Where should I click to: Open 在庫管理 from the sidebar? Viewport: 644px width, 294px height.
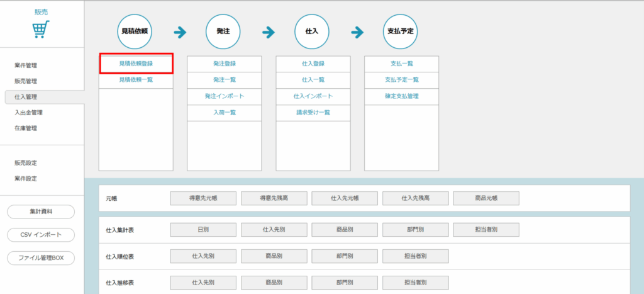tap(26, 128)
